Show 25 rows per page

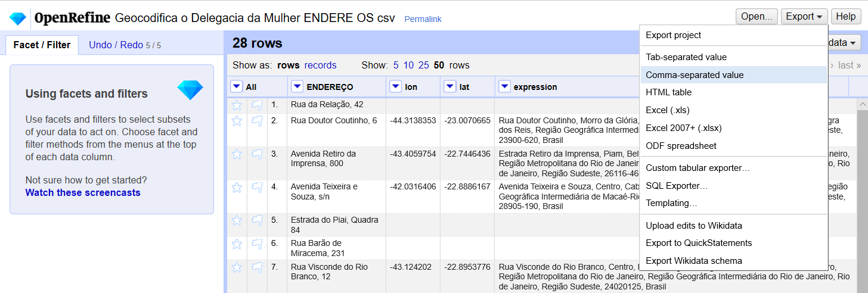(x=423, y=66)
